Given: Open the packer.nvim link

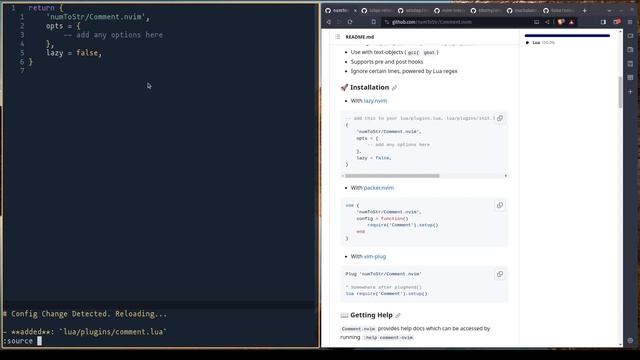Looking at the screenshot, I should point(379,188).
